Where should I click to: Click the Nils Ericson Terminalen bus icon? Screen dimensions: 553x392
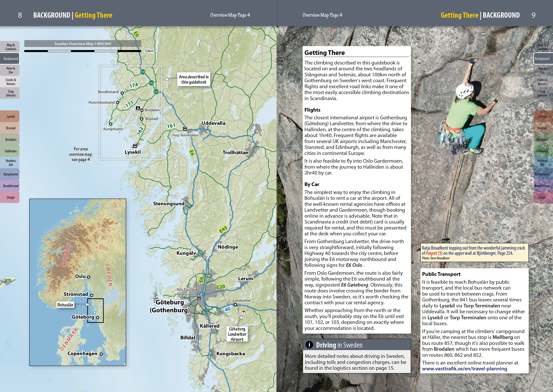tap(199, 298)
